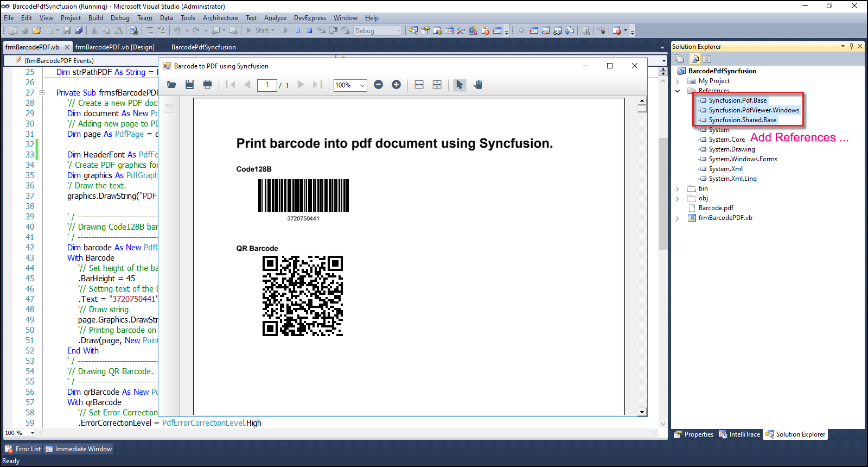Click scroll down arrow in PDF viewer
The height and width of the screenshot is (467, 868).
click(642, 412)
